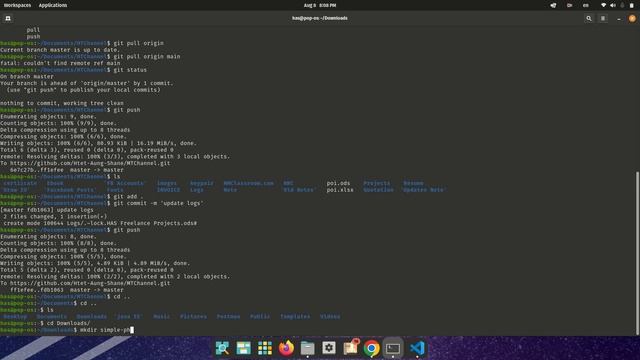This screenshot has height=360, width=640.
Task: Open the terminal search magnifier
Action: [589, 18]
